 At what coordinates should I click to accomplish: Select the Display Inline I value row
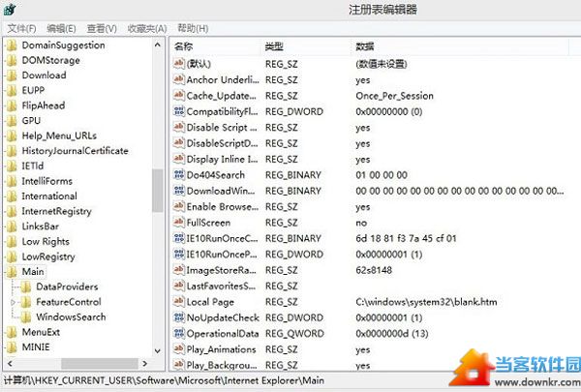coord(369,159)
